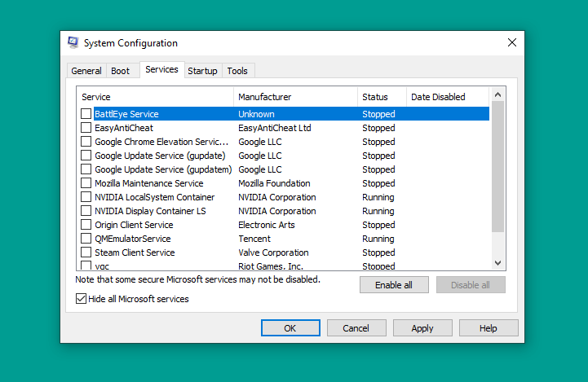Select the EasyAntiCheat service name
Screen dimensions: 588x382
click(124, 128)
